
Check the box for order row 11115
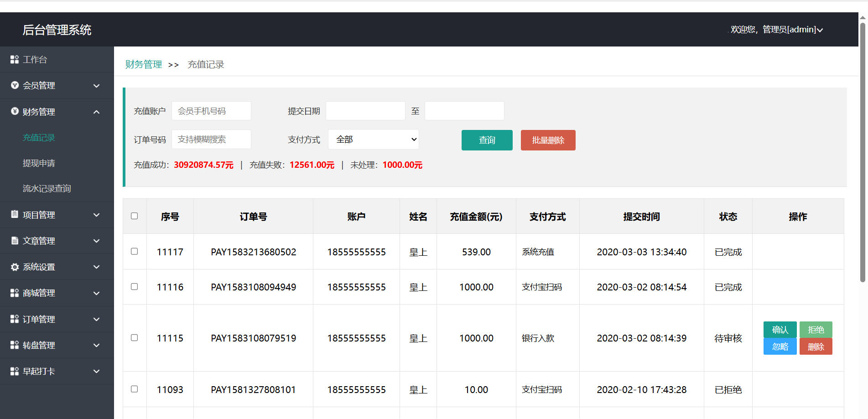[134, 338]
